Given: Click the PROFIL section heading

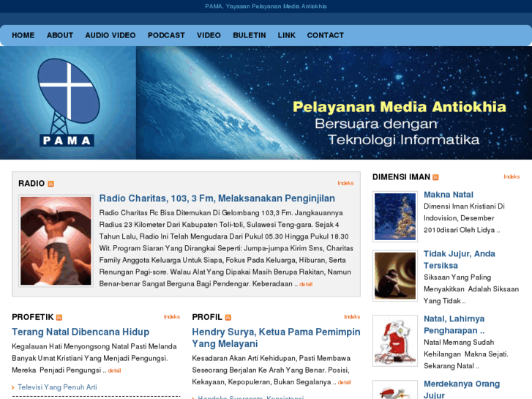Looking at the screenshot, I should pos(207,317).
